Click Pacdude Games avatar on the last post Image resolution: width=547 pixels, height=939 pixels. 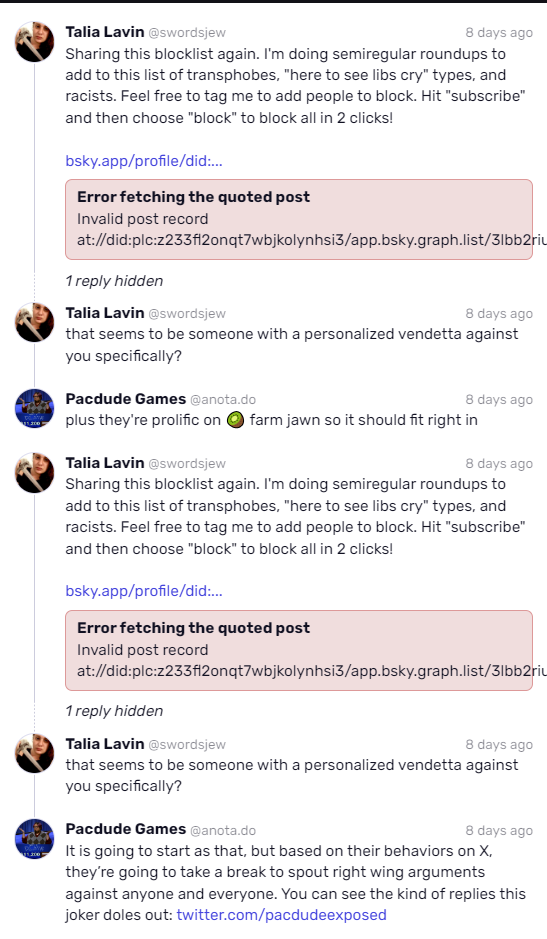point(35,839)
